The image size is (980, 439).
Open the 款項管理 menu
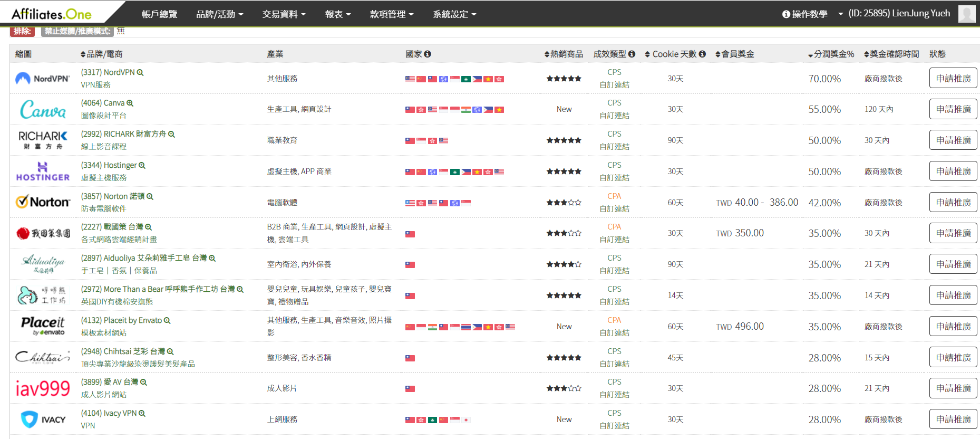click(x=391, y=14)
